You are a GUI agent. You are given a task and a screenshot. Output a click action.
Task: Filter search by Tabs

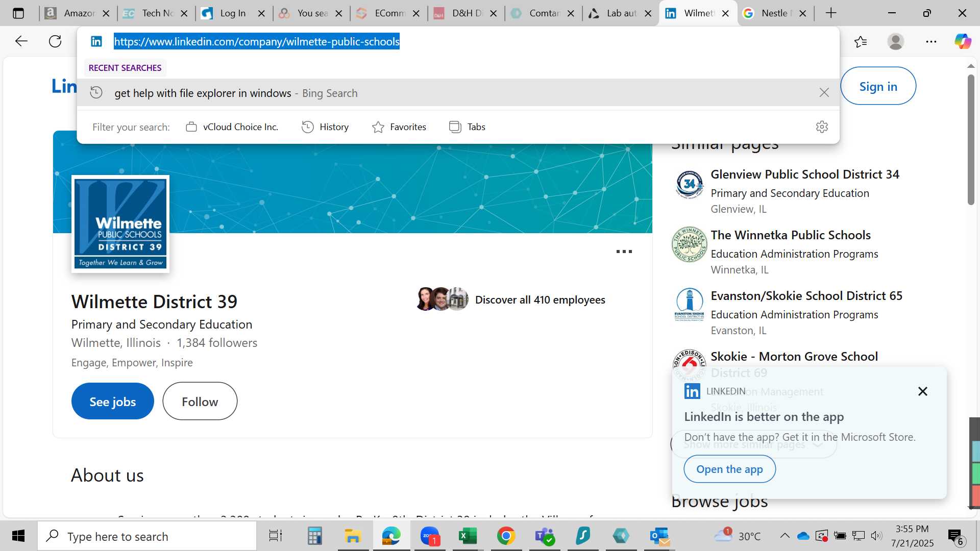click(x=467, y=127)
